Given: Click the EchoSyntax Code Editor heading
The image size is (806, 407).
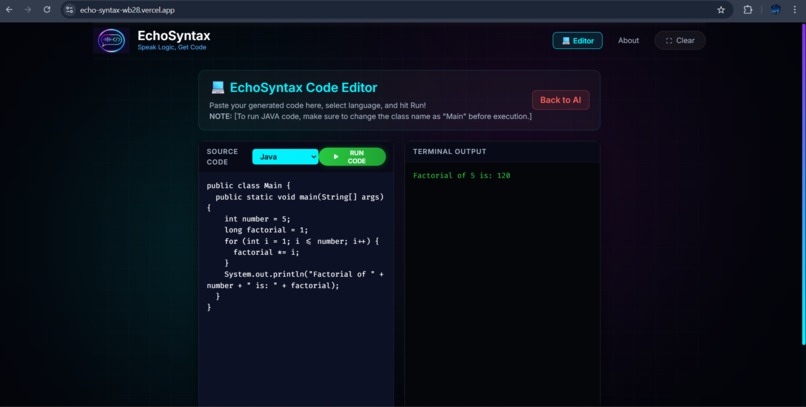Looking at the screenshot, I should [x=303, y=87].
